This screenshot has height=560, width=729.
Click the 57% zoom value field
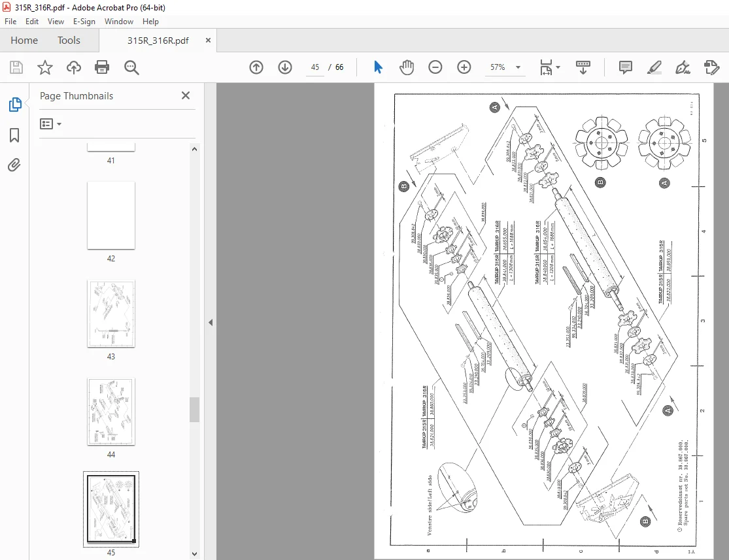(x=498, y=67)
